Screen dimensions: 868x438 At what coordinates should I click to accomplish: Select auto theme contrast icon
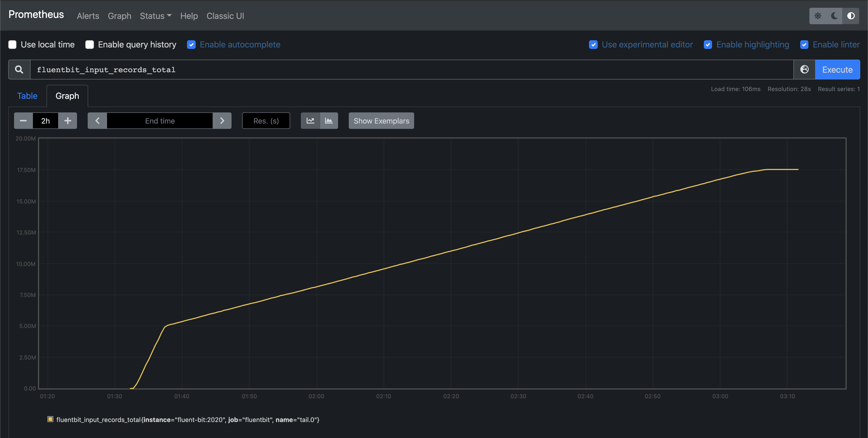[851, 16]
